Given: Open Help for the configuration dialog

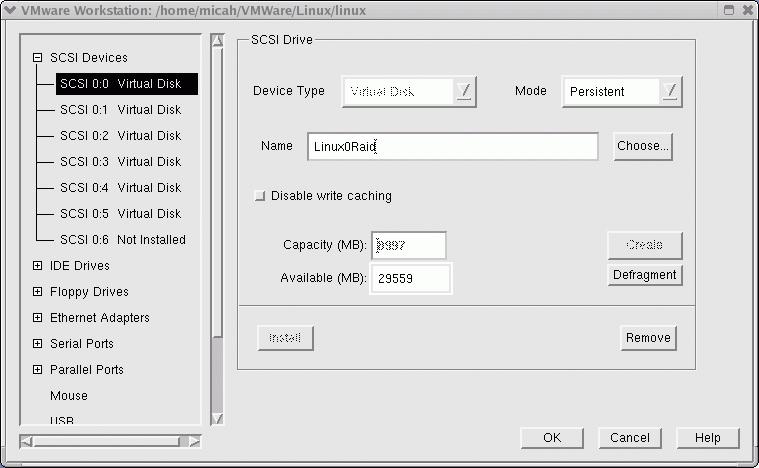Looking at the screenshot, I should [707, 438].
